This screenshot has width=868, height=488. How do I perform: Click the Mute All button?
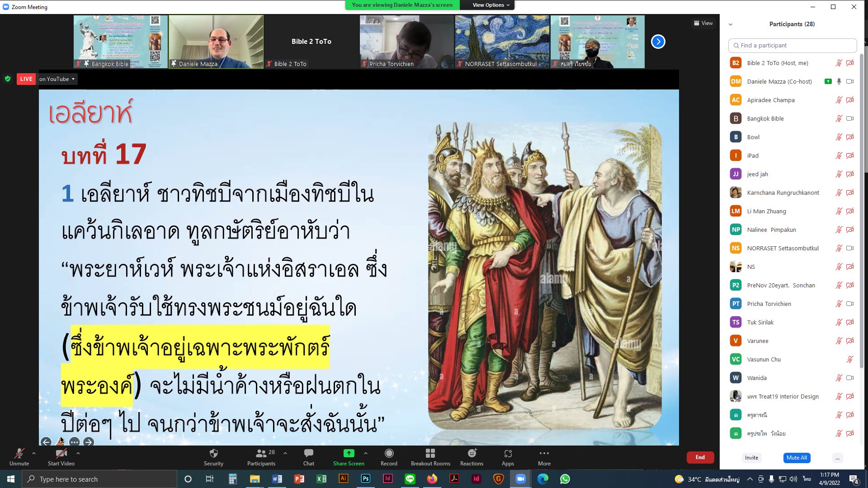pos(797,458)
